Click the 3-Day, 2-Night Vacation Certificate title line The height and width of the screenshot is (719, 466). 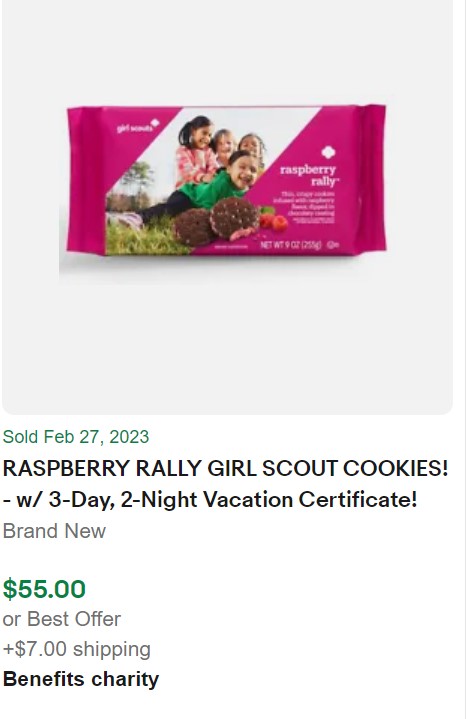click(x=210, y=499)
